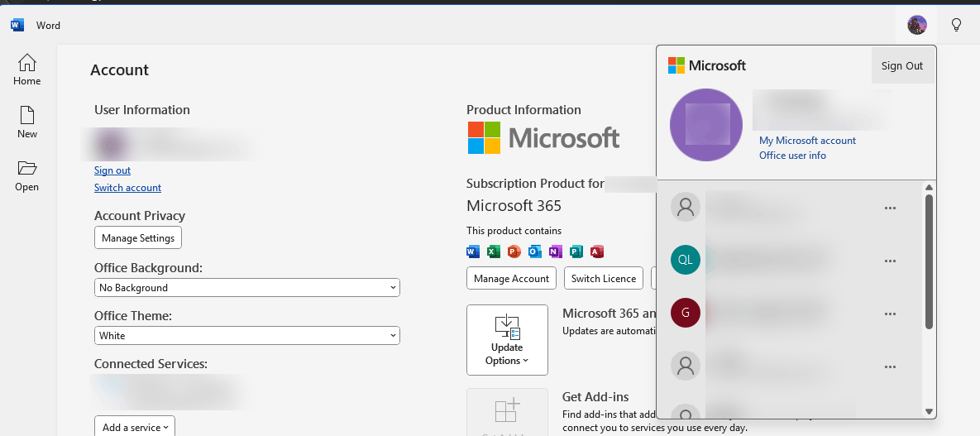The height and width of the screenshot is (436, 980).
Task: Click the Connected Services label
Action: [x=151, y=364]
